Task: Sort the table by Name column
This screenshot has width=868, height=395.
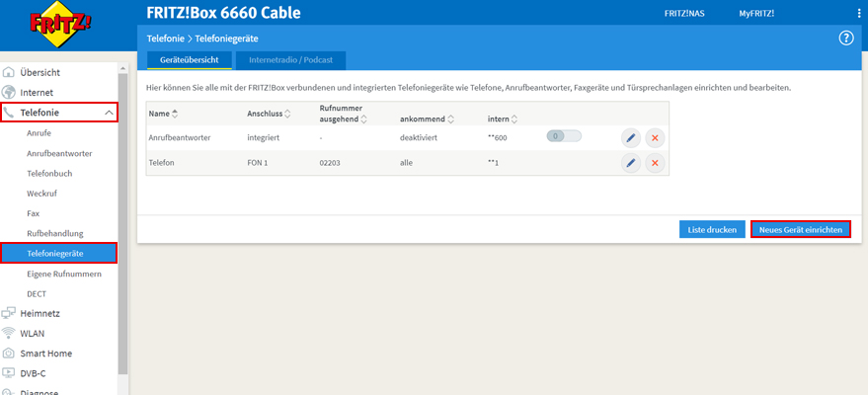Action: tap(176, 114)
